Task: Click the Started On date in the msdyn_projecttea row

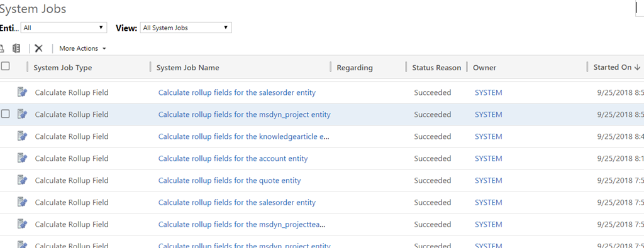Action: [621, 225]
